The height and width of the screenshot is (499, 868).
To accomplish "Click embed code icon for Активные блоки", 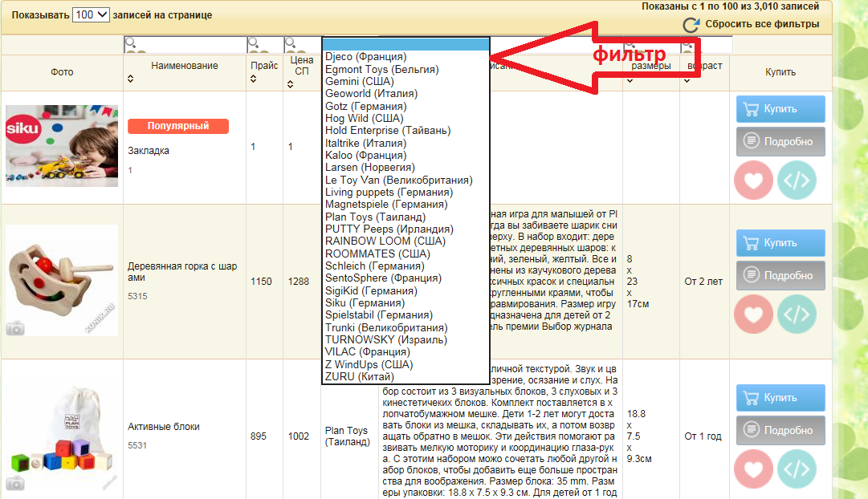I will point(797,469).
